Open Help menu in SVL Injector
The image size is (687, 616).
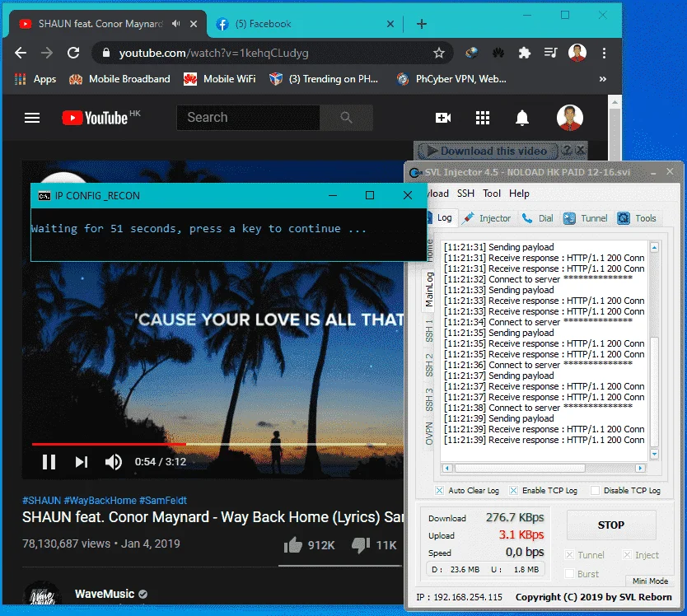click(519, 194)
